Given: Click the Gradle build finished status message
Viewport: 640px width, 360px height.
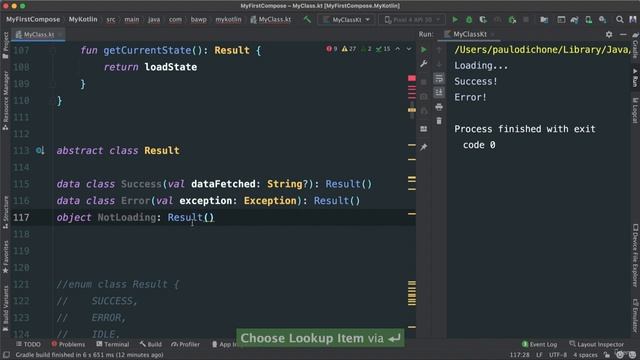Looking at the screenshot, I should pyautogui.click(x=89, y=355).
